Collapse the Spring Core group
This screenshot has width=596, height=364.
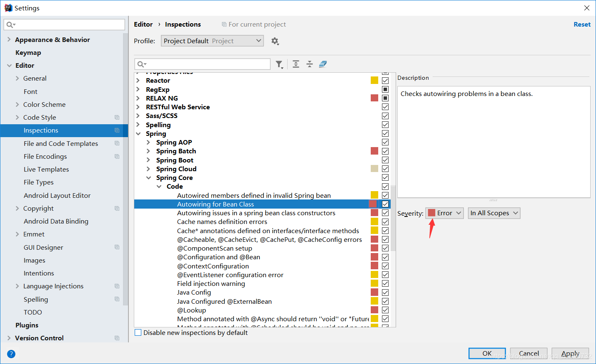pyautogui.click(x=148, y=178)
